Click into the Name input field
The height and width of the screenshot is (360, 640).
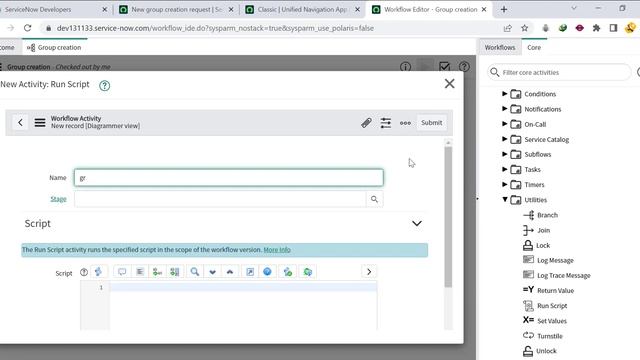tap(229, 178)
